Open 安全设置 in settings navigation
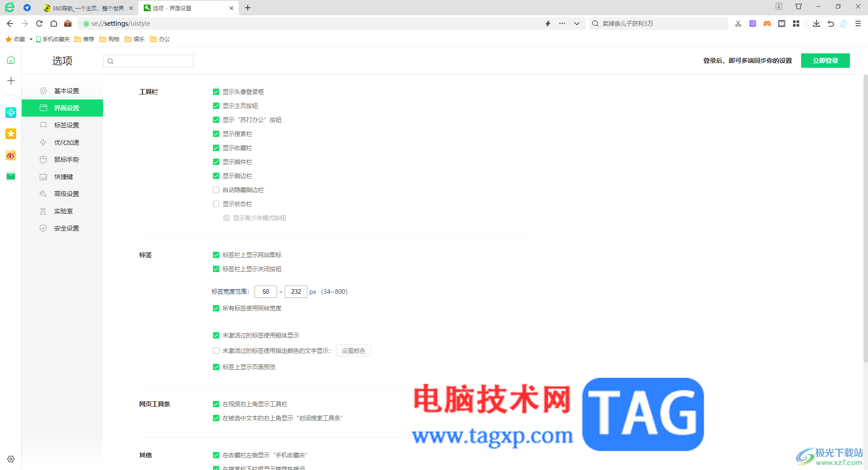 [x=62, y=228]
